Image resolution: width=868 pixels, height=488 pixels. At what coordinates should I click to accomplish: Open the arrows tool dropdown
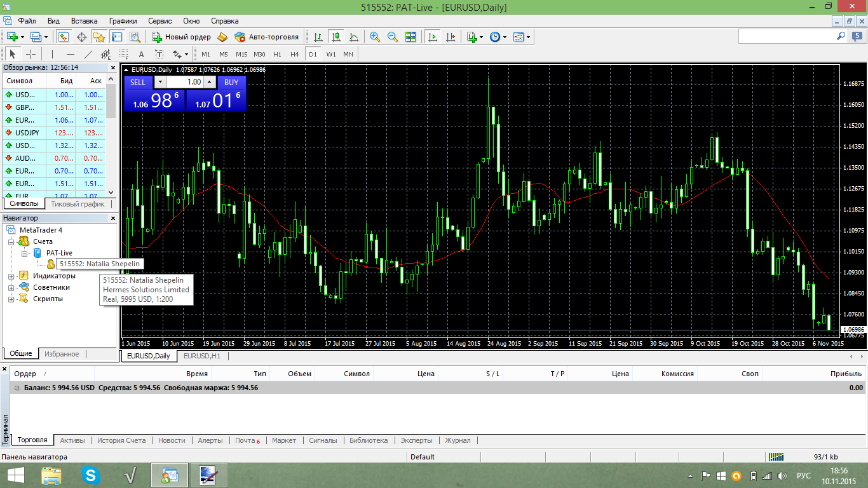pyautogui.click(x=187, y=54)
